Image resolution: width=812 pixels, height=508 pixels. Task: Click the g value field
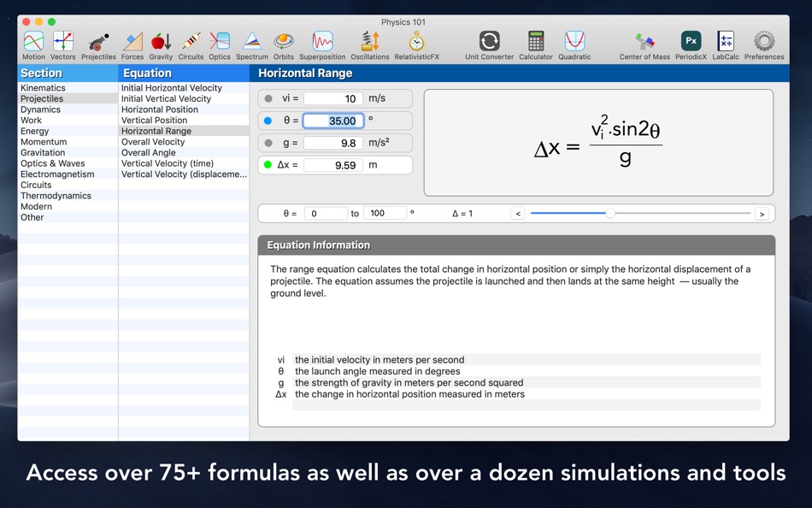333,143
